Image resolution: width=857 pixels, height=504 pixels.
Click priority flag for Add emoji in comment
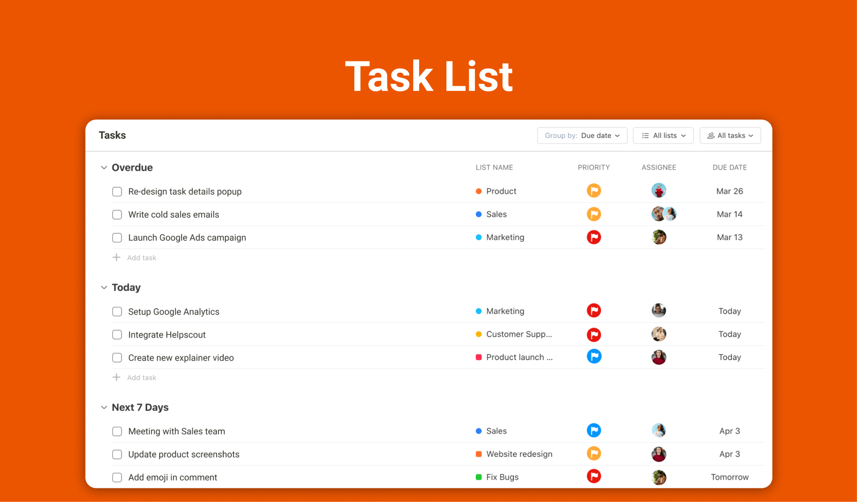pos(594,476)
